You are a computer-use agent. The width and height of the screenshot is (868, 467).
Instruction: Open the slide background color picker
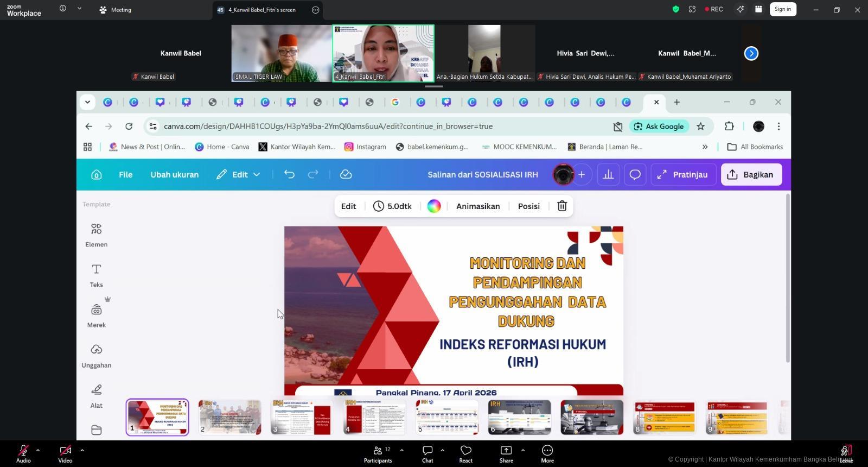[433, 206]
